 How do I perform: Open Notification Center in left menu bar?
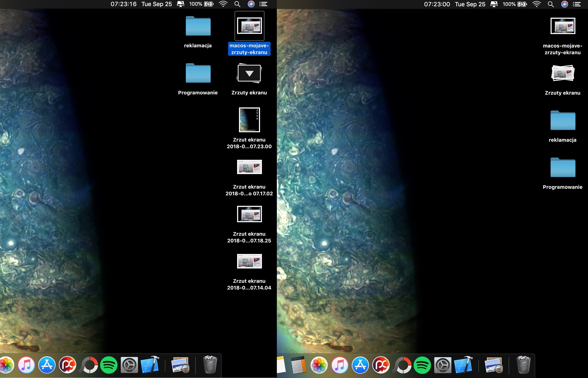click(263, 4)
